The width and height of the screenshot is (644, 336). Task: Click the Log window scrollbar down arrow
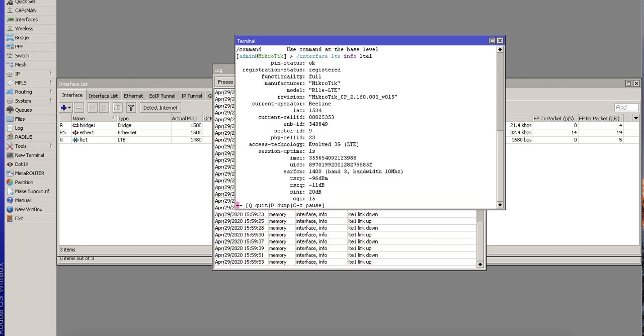pyautogui.click(x=479, y=265)
